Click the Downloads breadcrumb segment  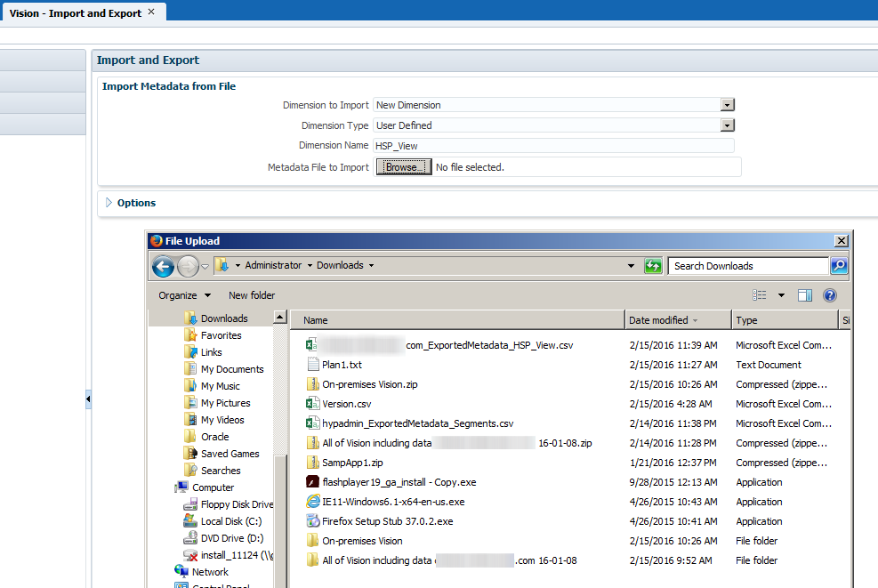340,265
